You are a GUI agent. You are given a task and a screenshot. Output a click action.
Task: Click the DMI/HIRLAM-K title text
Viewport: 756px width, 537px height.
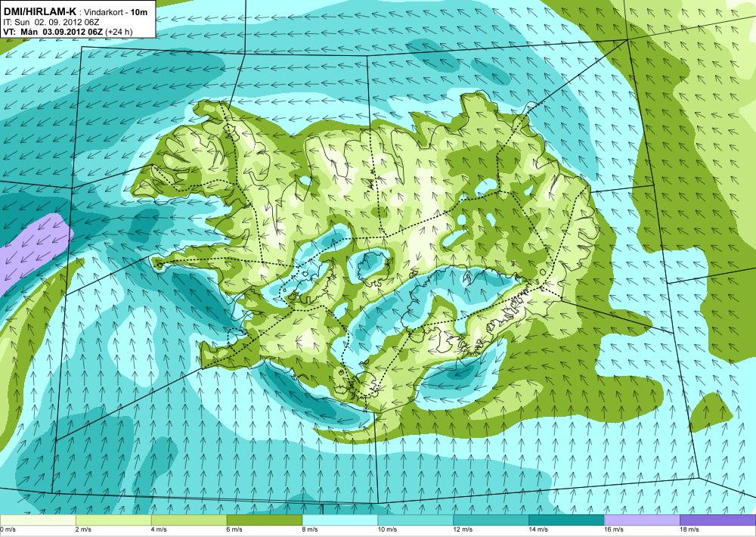[39, 12]
